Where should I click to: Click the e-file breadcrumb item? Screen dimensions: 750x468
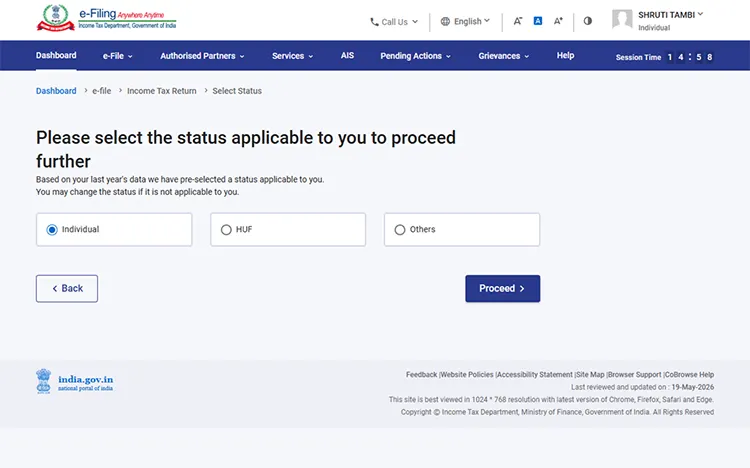pyautogui.click(x=101, y=91)
